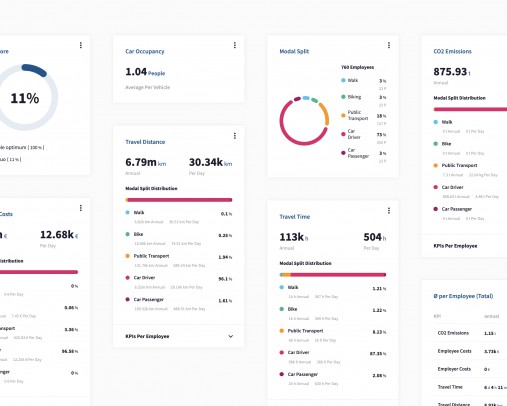The image size is (507, 406).
Task: Click the Ø per Employee (Total) title
Action: click(x=463, y=296)
